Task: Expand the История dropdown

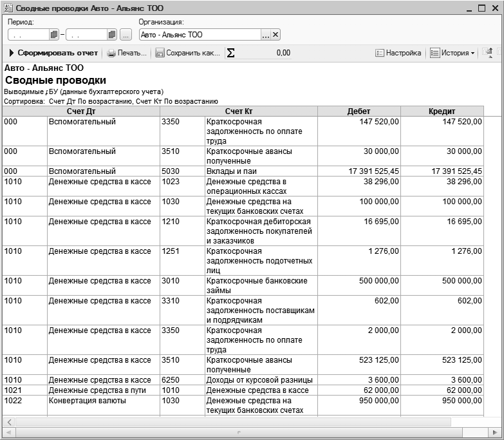Action: 453,53
